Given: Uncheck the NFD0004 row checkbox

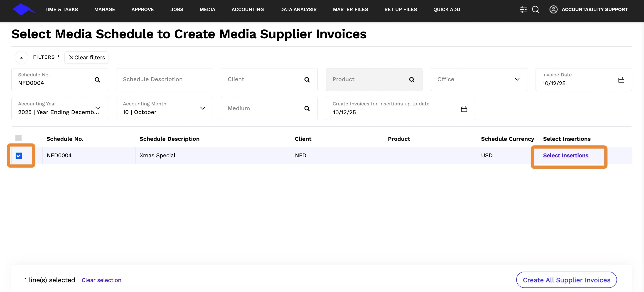Looking at the screenshot, I should tap(19, 156).
